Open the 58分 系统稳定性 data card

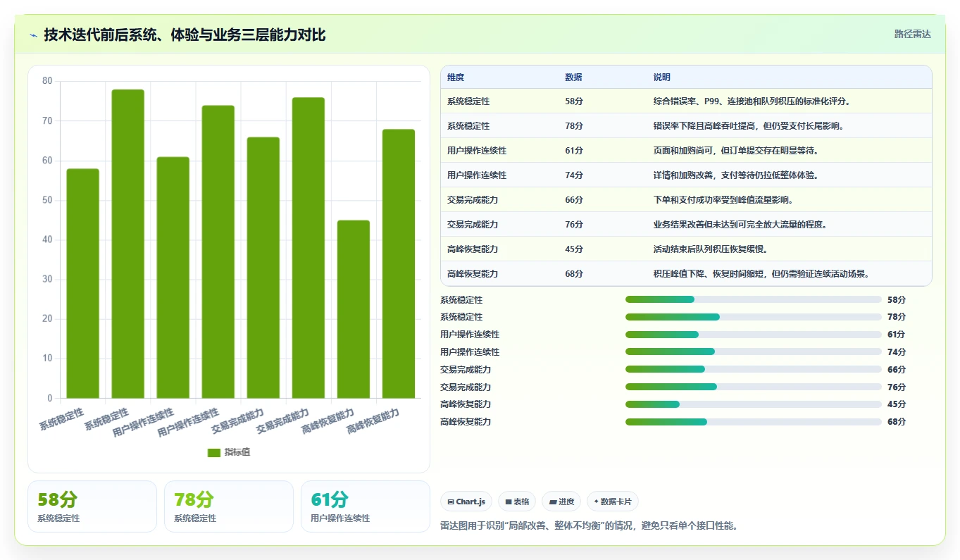coord(92,506)
